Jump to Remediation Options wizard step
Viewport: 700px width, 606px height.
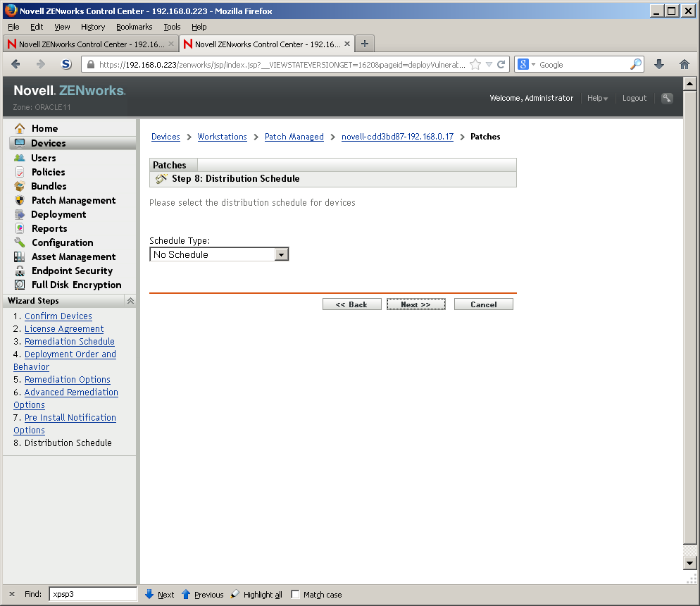[67, 380]
